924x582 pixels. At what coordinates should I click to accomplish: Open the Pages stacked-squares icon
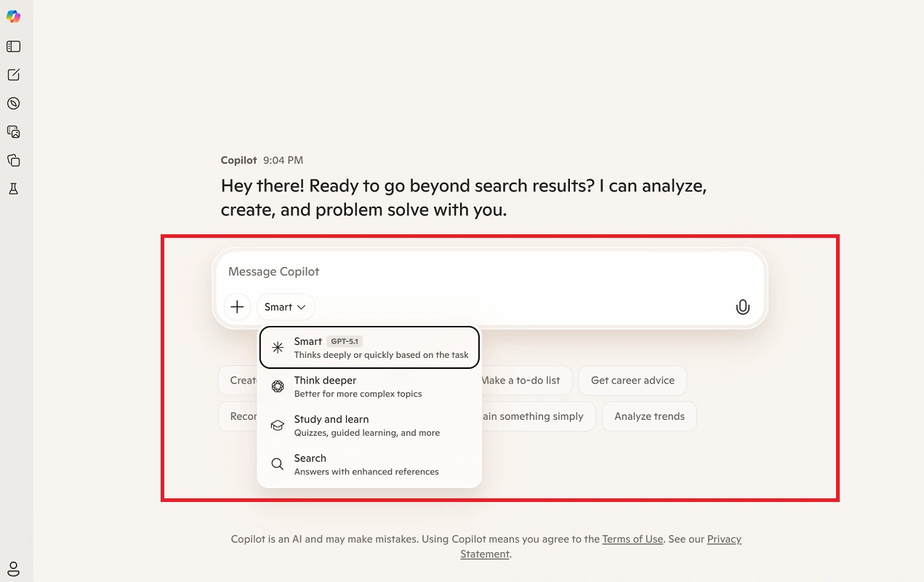point(13,160)
